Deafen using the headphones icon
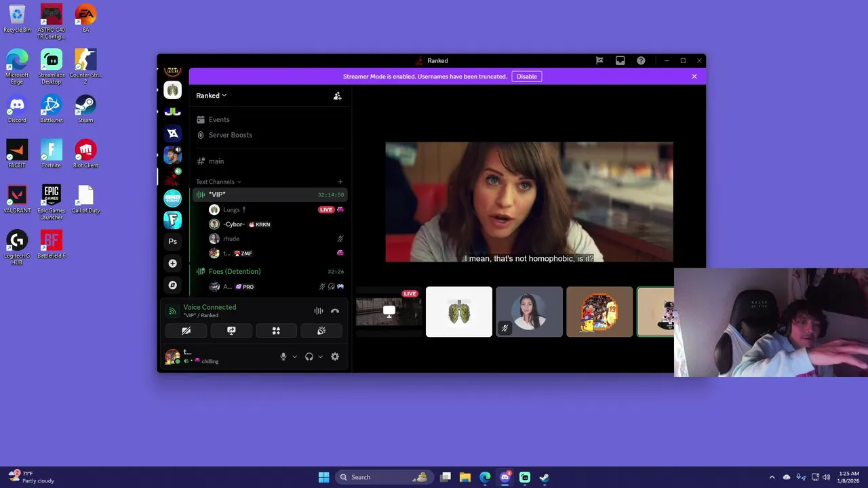The width and height of the screenshot is (868, 488). coord(309,357)
